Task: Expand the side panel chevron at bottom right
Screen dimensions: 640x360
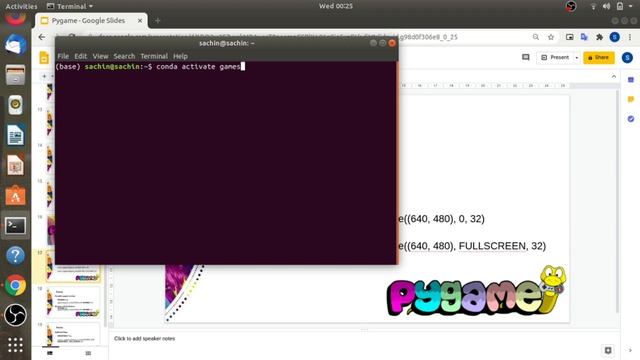Action: [630, 350]
